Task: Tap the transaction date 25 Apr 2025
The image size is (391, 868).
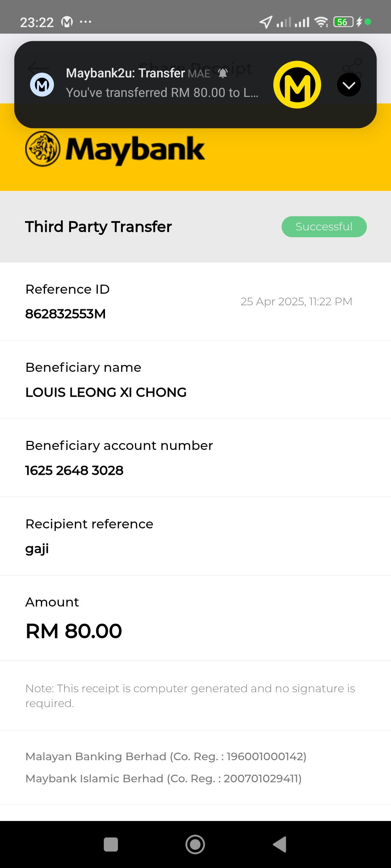Action: pos(296,302)
